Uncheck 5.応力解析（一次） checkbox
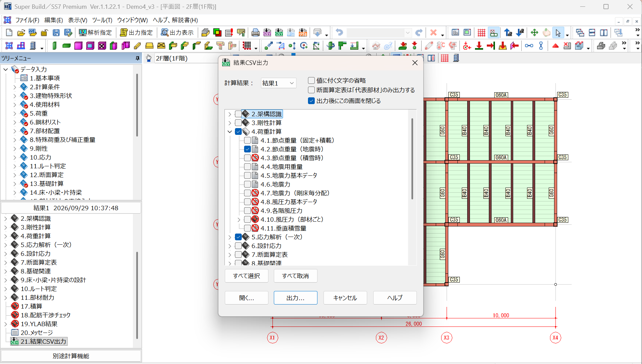Screen dimensions: 642x364 tap(238, 237)
